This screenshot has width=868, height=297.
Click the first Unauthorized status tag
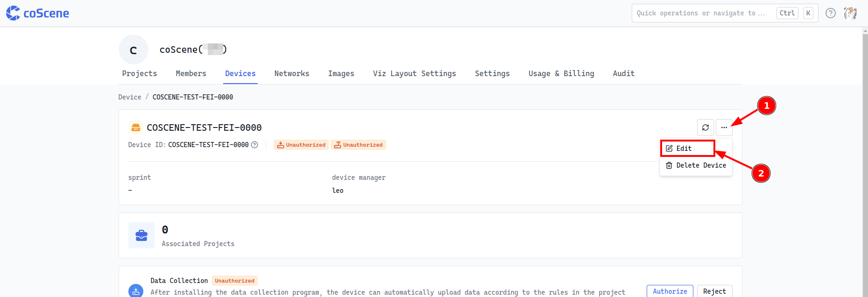[x=301, y=145]
